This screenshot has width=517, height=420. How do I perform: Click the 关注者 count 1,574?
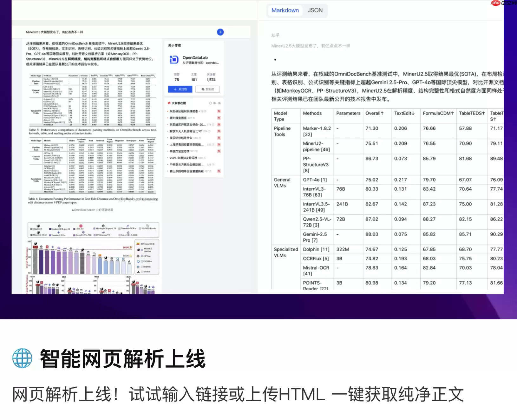pos(211,80)
